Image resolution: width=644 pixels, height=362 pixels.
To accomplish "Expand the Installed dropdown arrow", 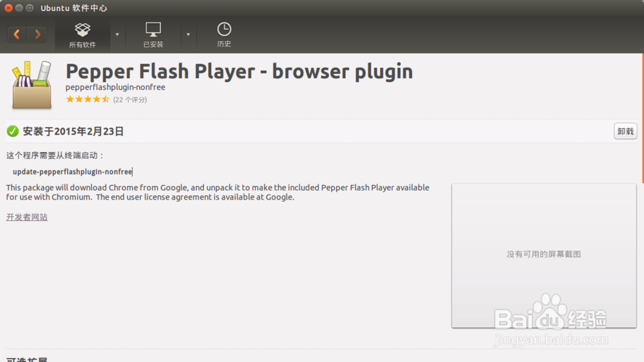I will tap(188, 35).
